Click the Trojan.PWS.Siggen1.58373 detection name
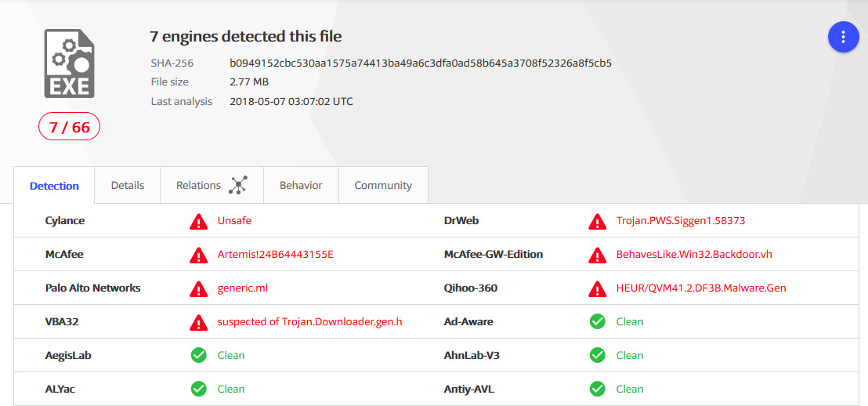The image size is (868, 406). click(x=681, y=221)
